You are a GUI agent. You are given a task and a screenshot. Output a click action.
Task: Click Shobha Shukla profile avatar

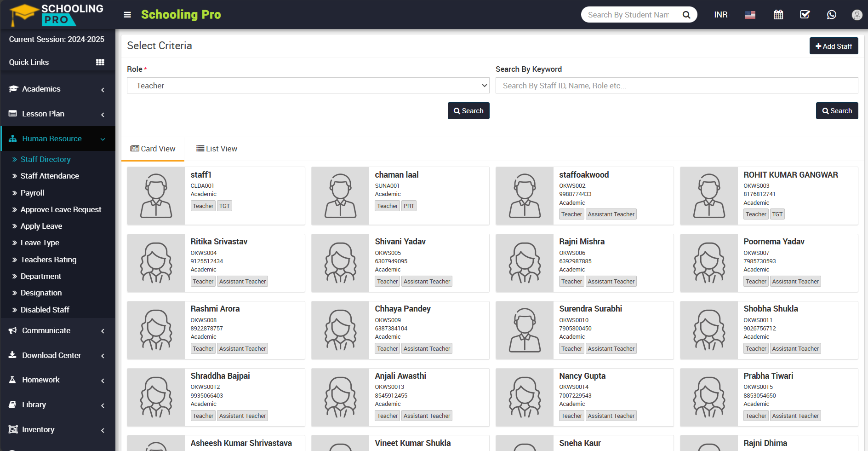tap(709, 330)
